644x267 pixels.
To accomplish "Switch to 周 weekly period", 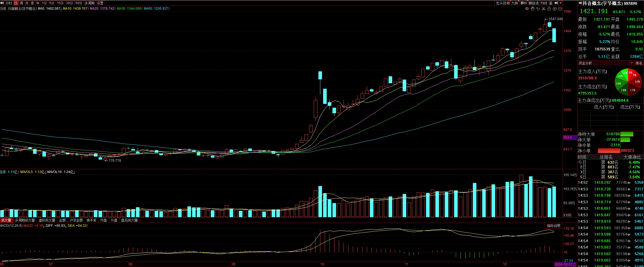I will click(21, 3).
